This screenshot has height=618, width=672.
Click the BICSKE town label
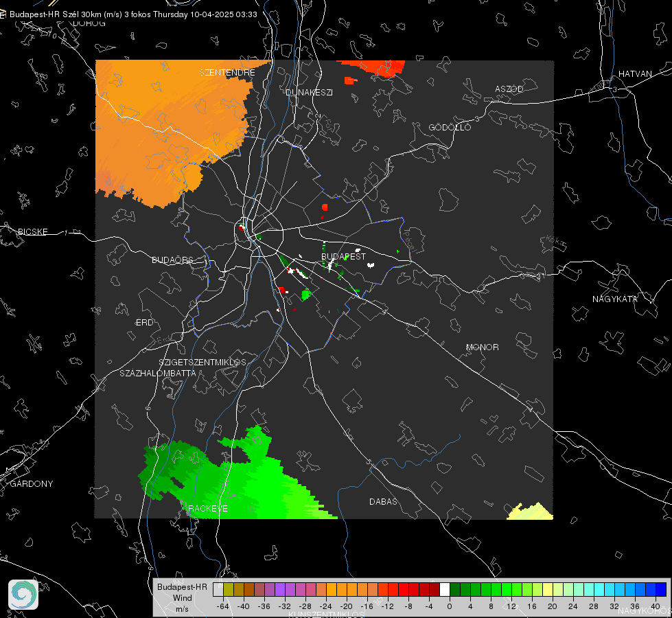(32, 231)
